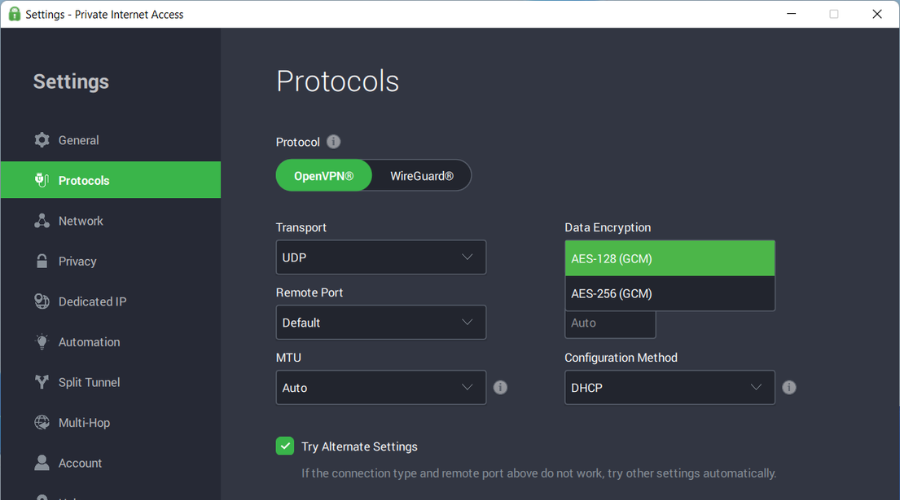Choose AES-256 (GCM) from encryption list

pyautogui.click(x=669, y=293)
